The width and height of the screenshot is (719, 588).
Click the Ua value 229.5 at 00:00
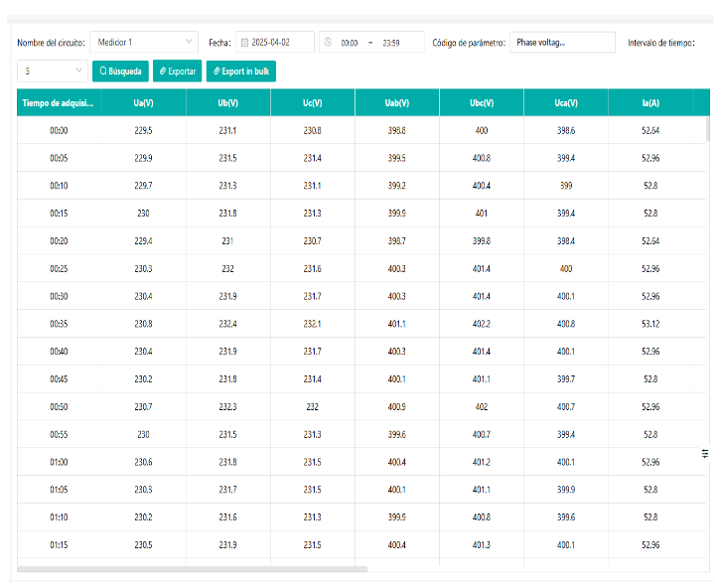pos(144,131)
